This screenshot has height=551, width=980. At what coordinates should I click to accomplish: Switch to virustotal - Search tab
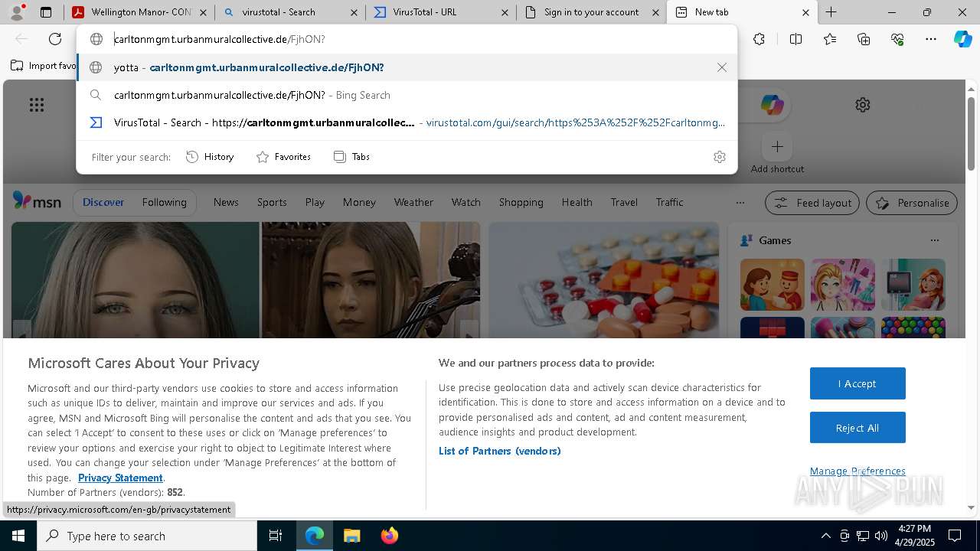(x=290, y=12)
